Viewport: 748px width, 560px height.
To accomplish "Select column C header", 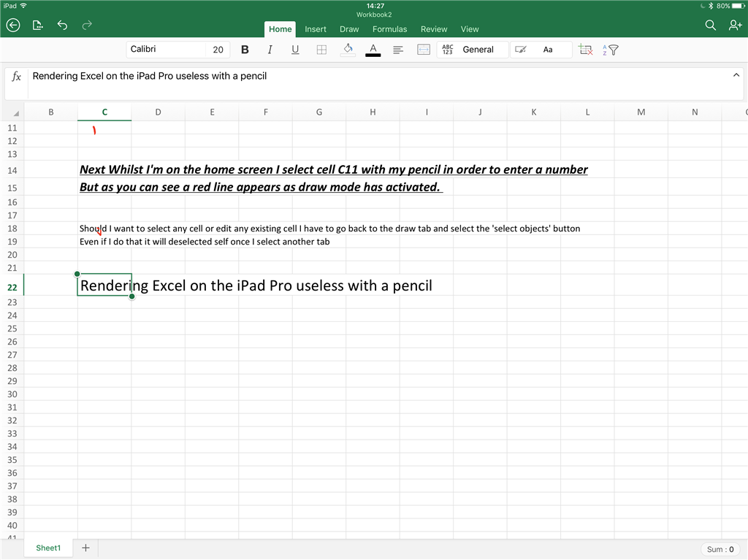I will (x=104, y=112).
